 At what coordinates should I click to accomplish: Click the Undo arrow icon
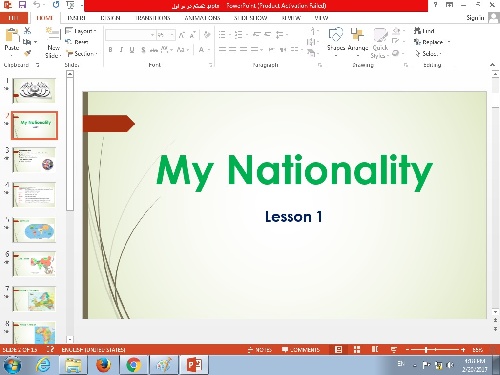[37, 5]
